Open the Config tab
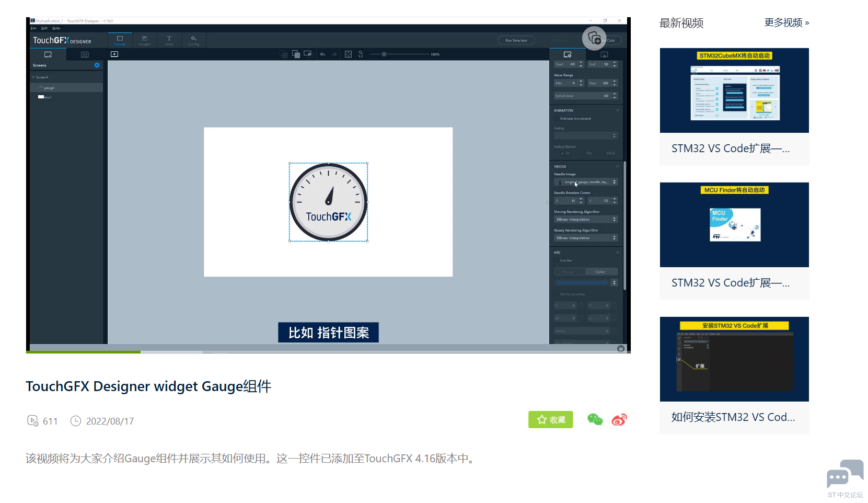This screenshot has height=503, width=868. [x=193, y=40]
